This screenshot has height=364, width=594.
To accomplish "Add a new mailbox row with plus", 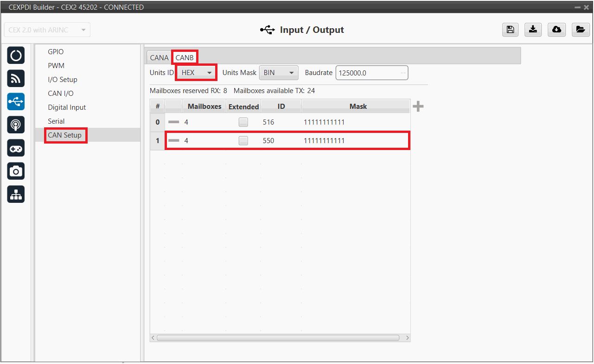I will tap(418, 107).
